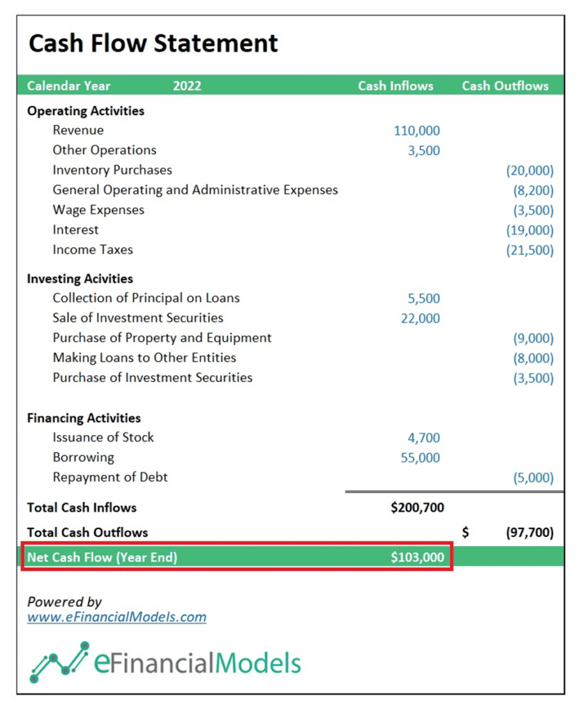Click the 4,700 inflow value
The image size is (588, 714).
click(x=423, y=438)
